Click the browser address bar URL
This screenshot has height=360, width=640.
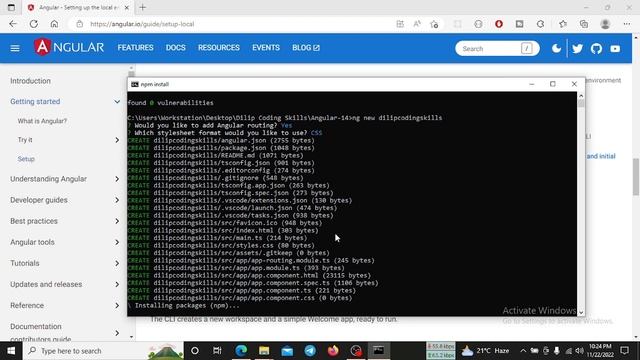142,24
